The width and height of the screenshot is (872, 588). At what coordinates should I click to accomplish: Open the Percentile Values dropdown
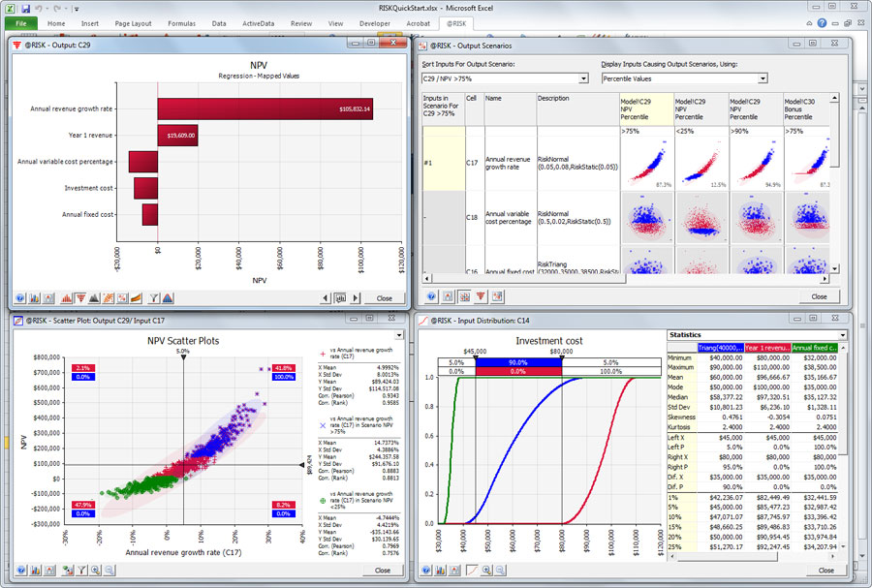click(763, 78)
